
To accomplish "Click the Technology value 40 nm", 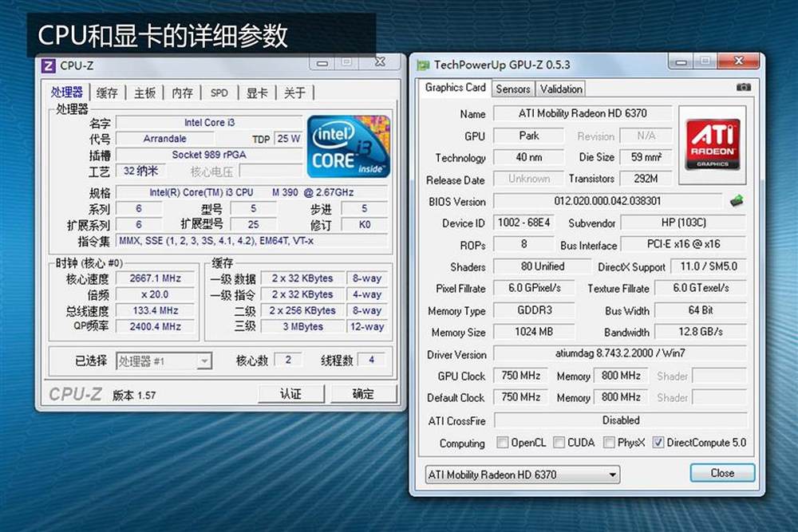I will (529, 157).
